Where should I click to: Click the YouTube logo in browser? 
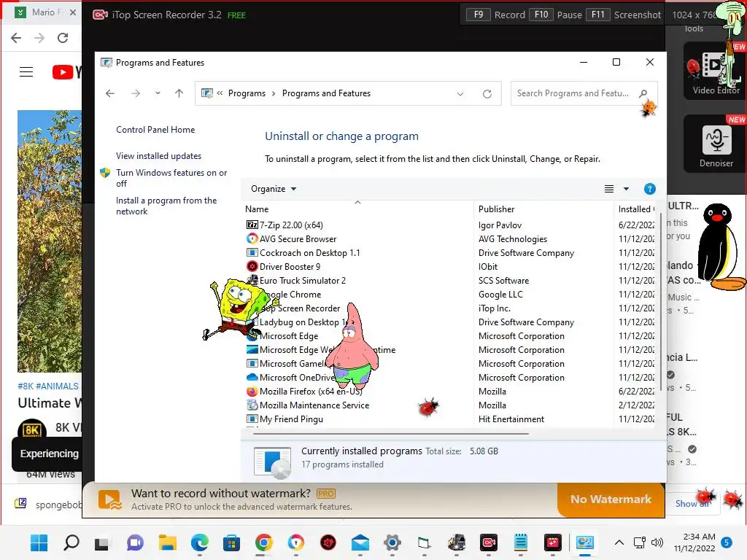pos(66,72)
